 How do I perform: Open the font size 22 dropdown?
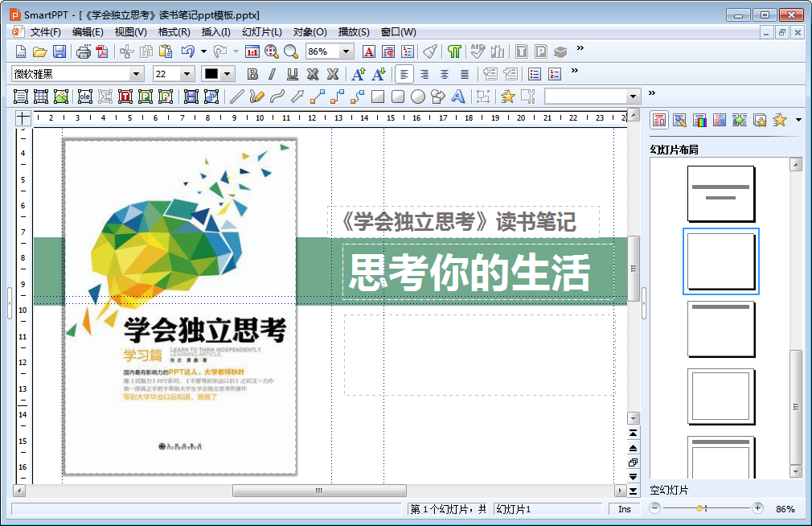click(187, 74)
